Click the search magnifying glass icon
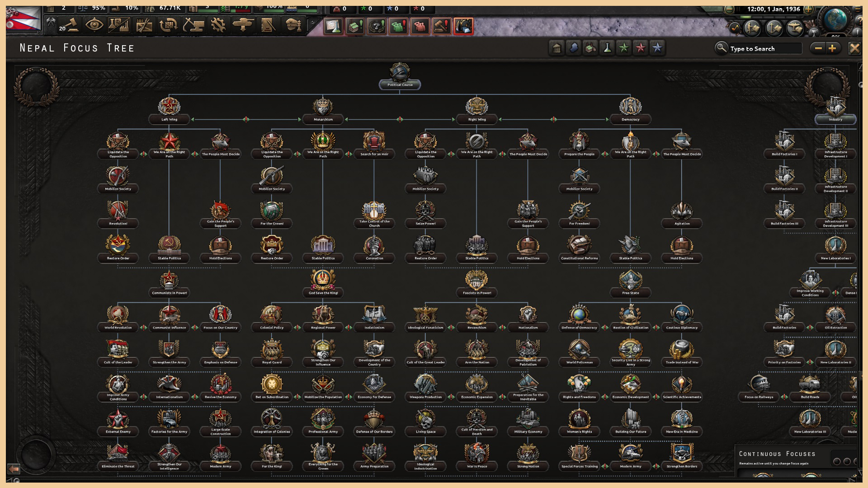Viewport: 868px width, 488px height. point(721,47)
